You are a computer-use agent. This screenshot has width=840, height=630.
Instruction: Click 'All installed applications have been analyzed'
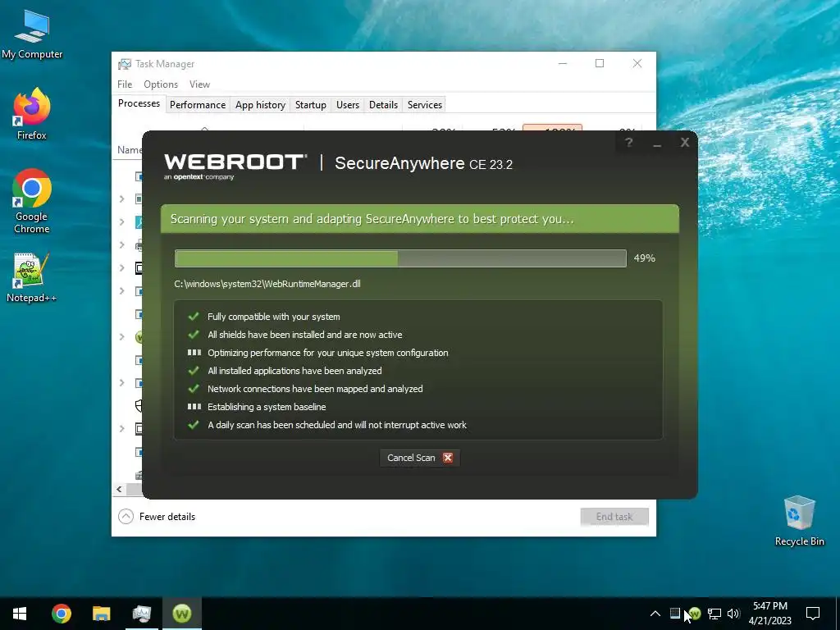point(294,371)
